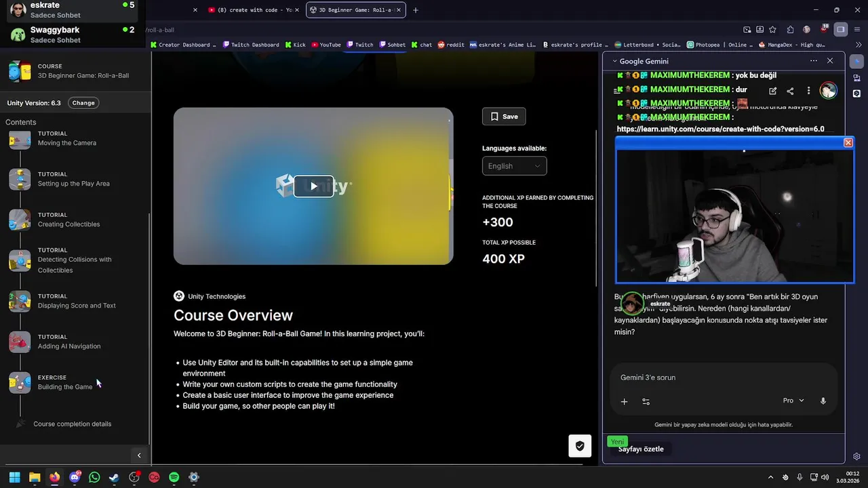Click the Sayfayı özetle button

(x=641, y=449)
